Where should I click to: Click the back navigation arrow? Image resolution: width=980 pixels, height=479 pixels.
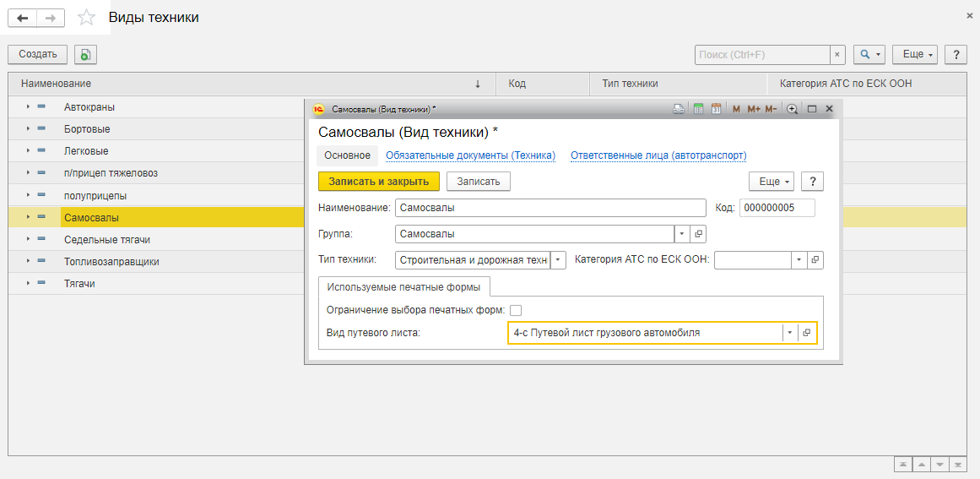point(23,18)
